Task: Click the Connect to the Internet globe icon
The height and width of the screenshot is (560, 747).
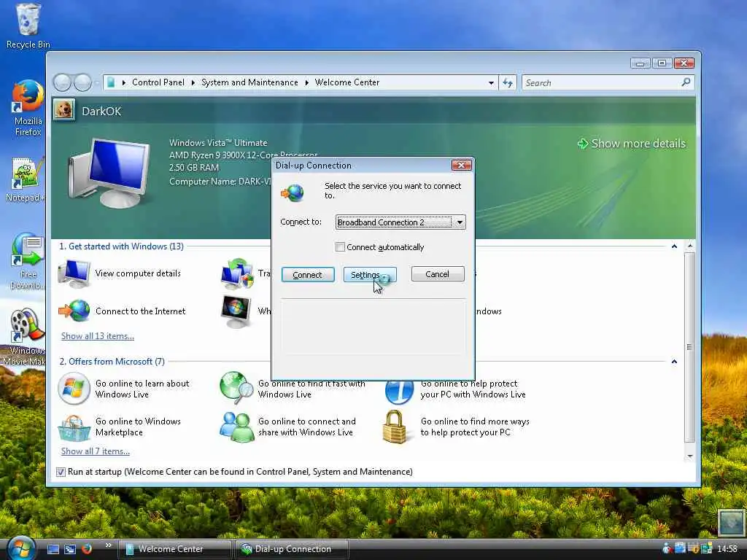Action: pyautogui.click(x=75, y=311)
